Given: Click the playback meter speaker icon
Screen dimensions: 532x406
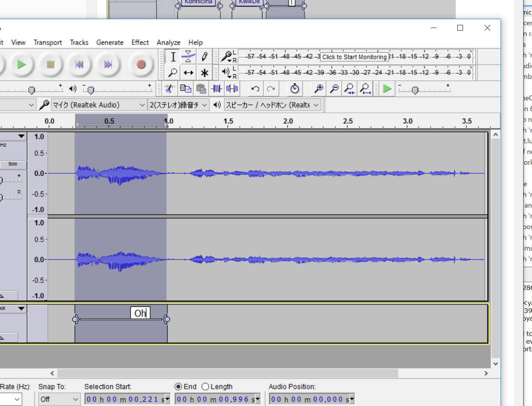Looking at the screenshot, I should pyautogui.click(x=226, y=72).
